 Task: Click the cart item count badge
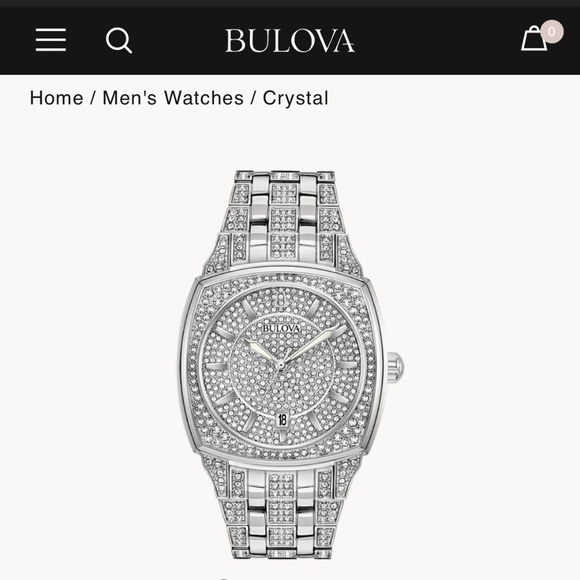pos(552,31)
